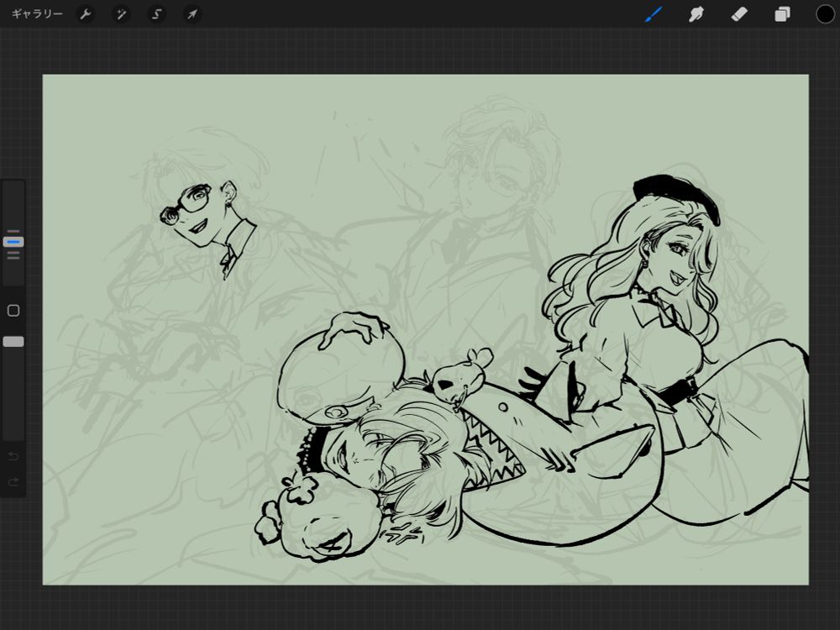The height and width of the screenshot is (630, 840).
Task: Activate the Transform arrow tool
Action: 192,14
